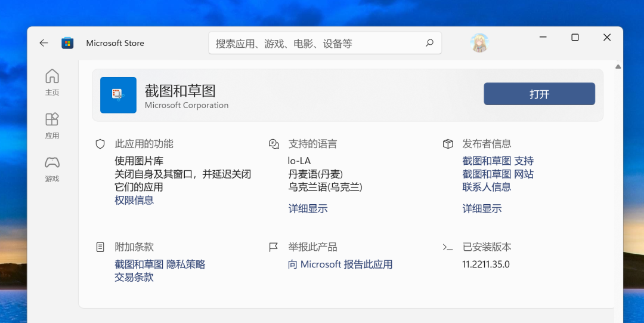Image resolution: width=644 pixels, height=323 pixels.
Task: Click the 使用图片库 capability text
Action: [x=139, y=161]
